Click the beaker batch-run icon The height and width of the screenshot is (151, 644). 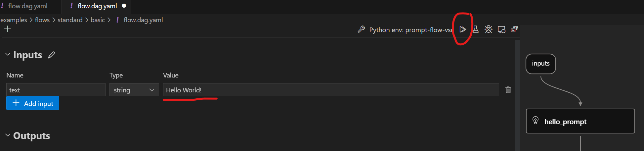476,29
